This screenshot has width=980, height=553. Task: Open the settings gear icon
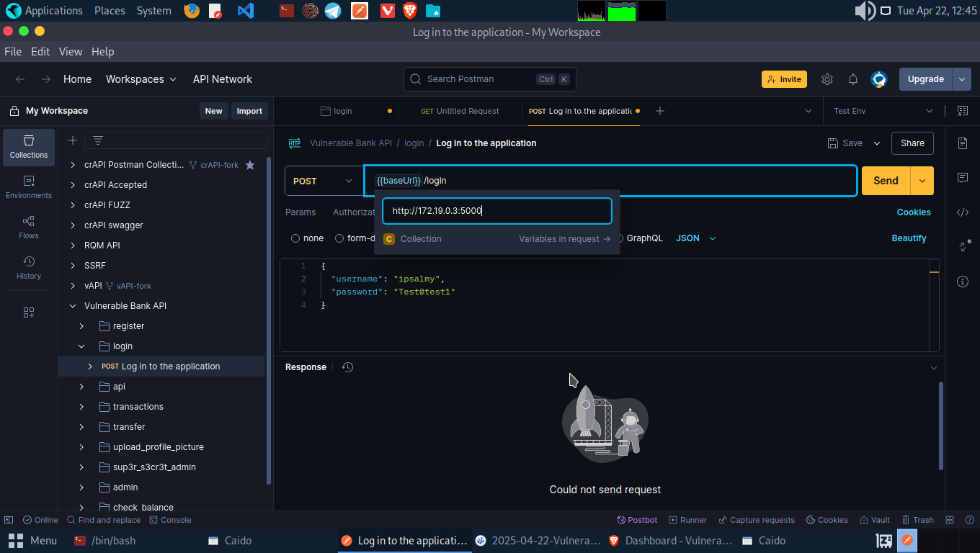(827, 79)
